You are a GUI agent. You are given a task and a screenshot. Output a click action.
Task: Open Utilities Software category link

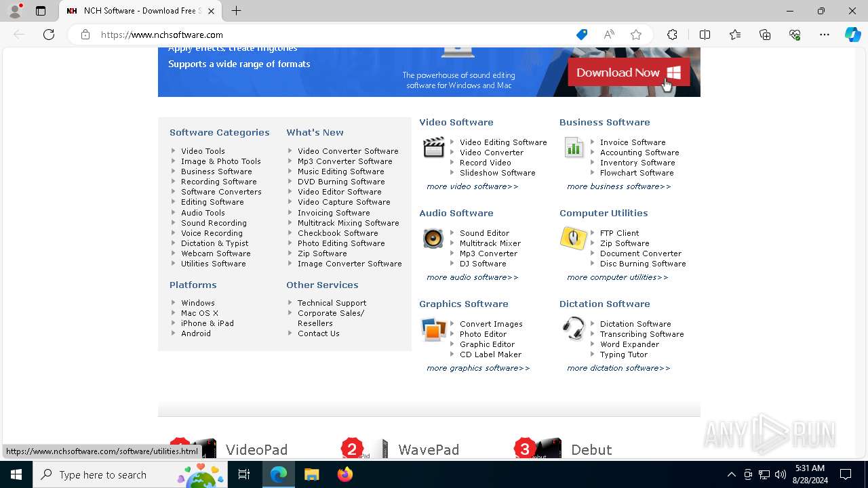pyautogui.click(x=214, y=264)
